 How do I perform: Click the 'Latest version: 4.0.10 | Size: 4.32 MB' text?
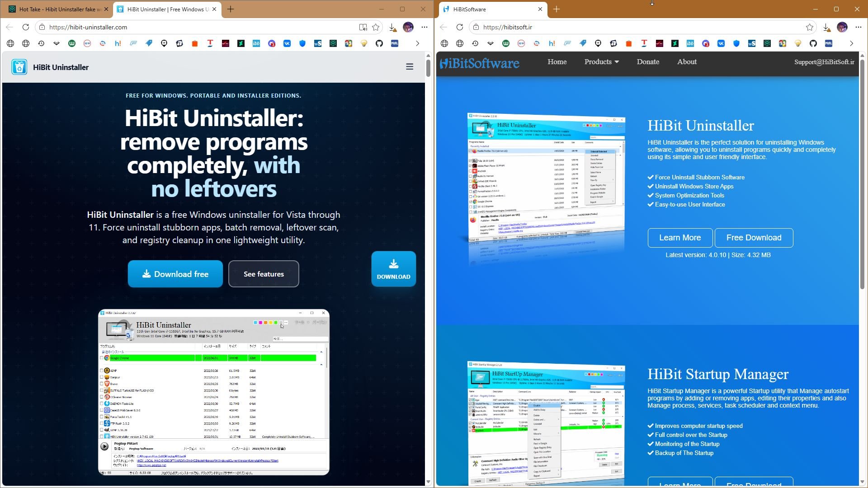pyautogui.click(x=718, y=255)
